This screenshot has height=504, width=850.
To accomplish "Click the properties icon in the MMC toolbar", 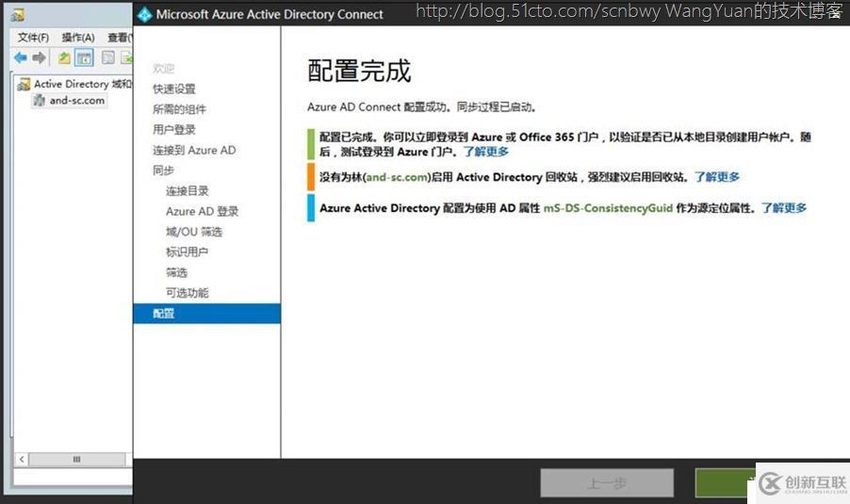I will 108,58.
